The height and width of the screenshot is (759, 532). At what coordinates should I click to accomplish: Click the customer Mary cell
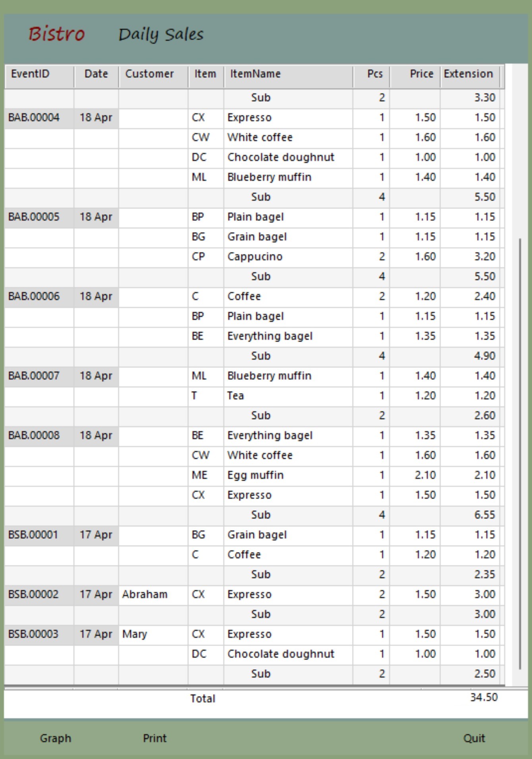click(x=135, y=634)
